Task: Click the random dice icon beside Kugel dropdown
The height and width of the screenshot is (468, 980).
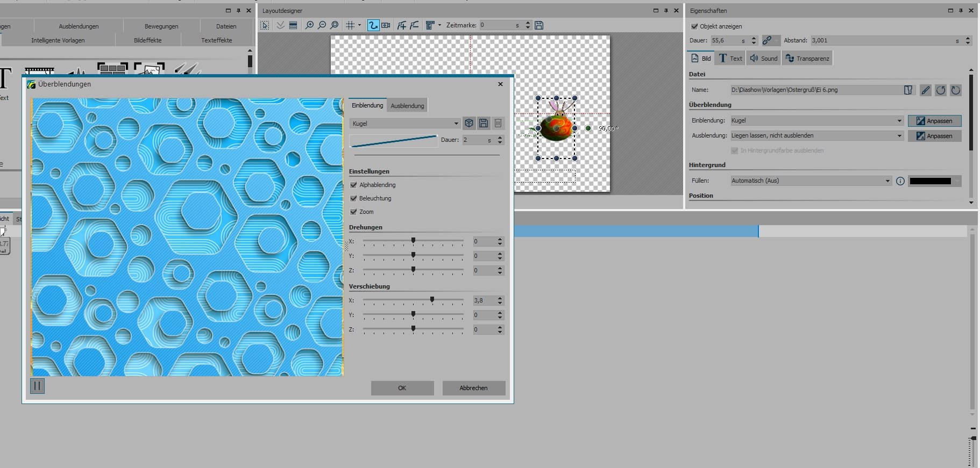Action: click(x=469, y=123)
